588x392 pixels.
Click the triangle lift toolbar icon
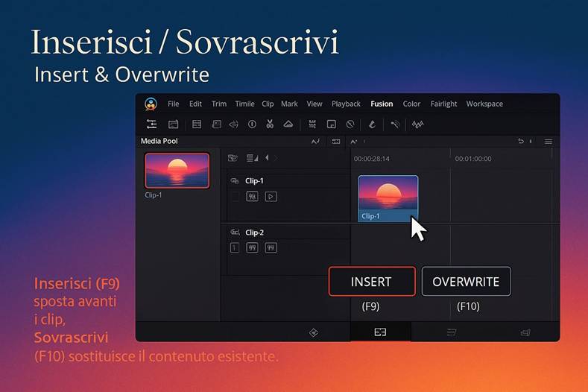pos(288,124)
